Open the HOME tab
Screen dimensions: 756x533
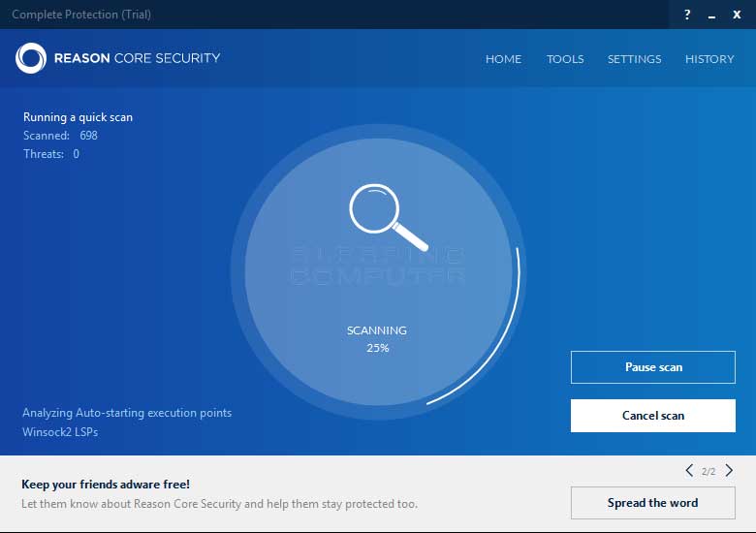(503, 59)
